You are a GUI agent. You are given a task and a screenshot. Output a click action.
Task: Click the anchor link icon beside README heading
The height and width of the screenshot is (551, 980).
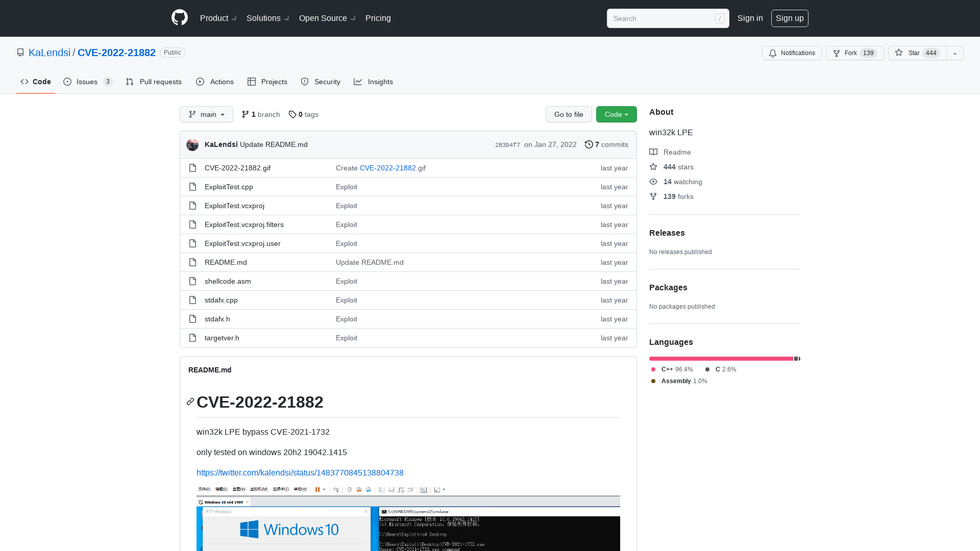(x=190, y=402)
